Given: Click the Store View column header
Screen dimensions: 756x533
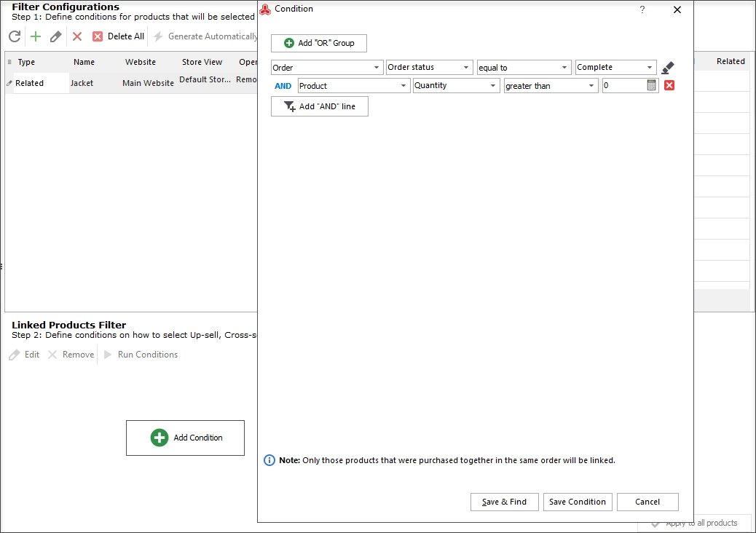Looking at the screenshot, I should 202,62.
